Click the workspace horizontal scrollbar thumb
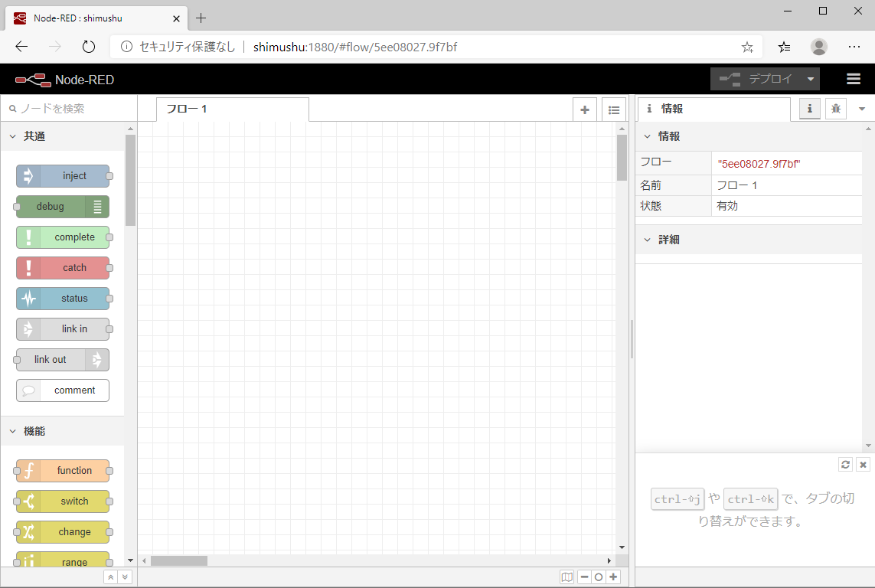This screenshot has height=588, width=875. click(x=179, y=560)
